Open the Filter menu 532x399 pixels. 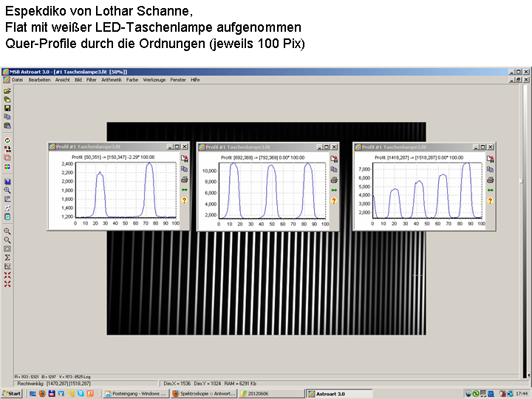92,79
